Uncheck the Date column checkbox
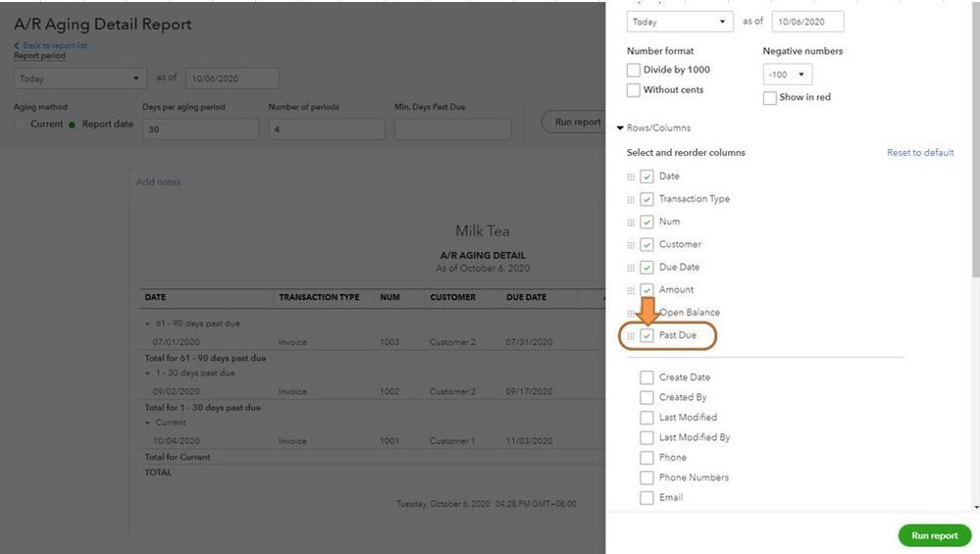 click(646, 176)
